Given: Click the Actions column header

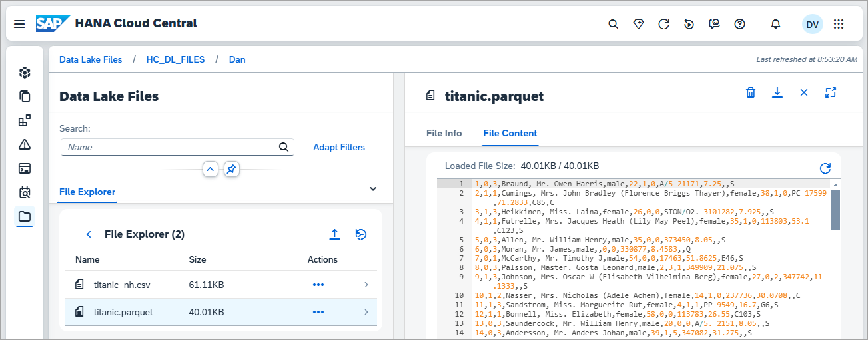Looking at the screenshot, I should coord(322,259).
